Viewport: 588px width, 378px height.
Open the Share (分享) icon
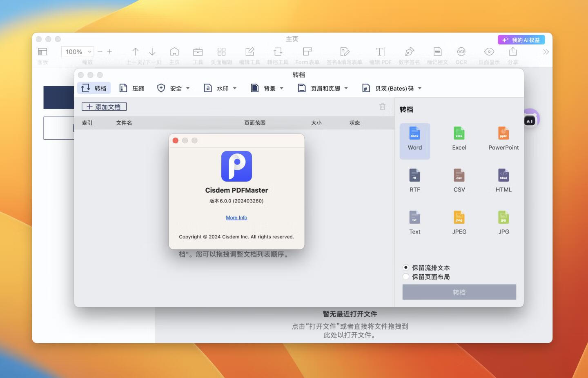point(513,51)
